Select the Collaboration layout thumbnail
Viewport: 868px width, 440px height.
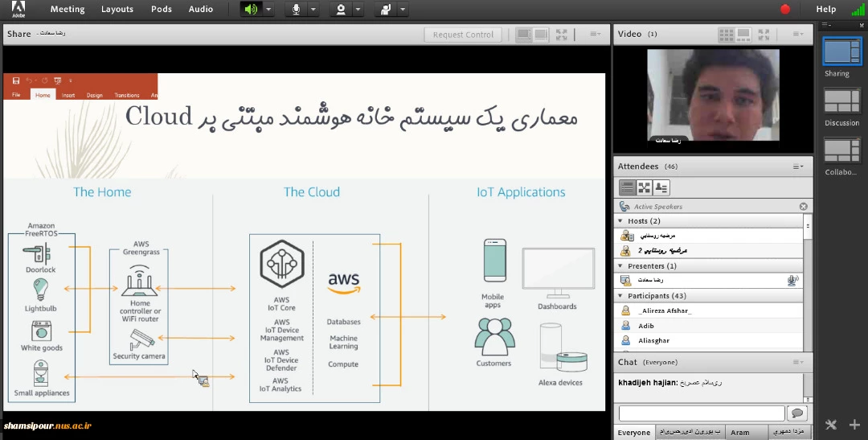tap(841, 150)
